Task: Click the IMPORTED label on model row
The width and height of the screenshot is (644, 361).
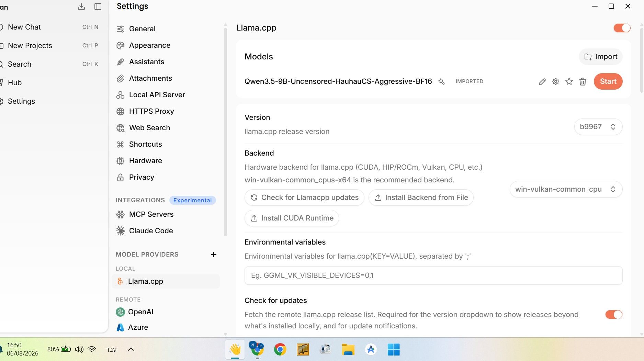Action: (470, 81)
